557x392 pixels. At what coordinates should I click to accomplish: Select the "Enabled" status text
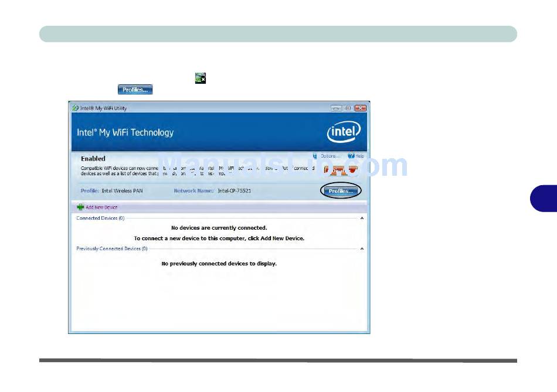click(93, 159)
